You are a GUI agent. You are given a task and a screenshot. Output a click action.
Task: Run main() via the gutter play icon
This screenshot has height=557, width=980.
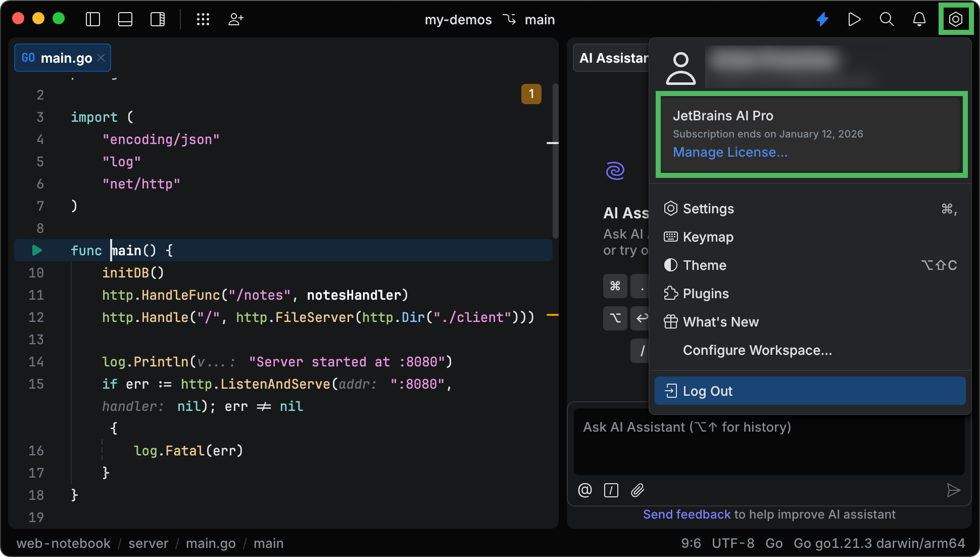[x=36, y=250]
